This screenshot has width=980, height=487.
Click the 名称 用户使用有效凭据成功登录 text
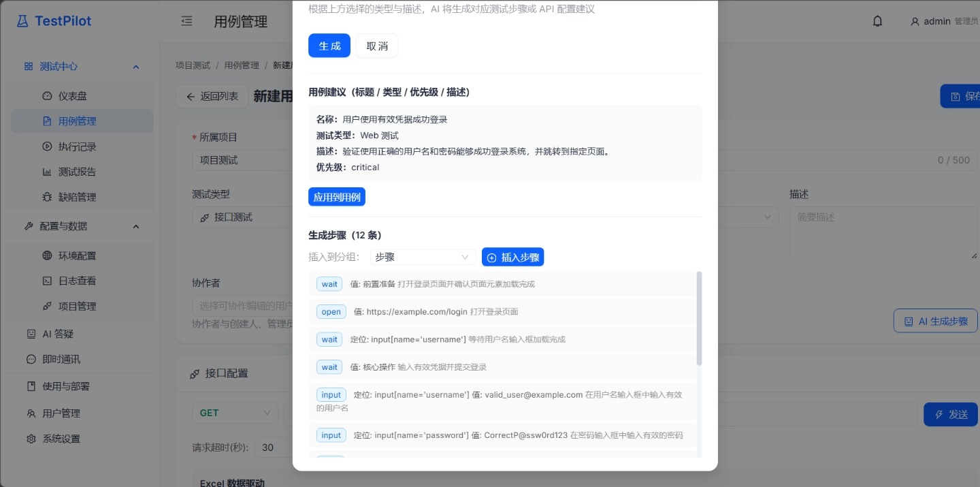382,119
